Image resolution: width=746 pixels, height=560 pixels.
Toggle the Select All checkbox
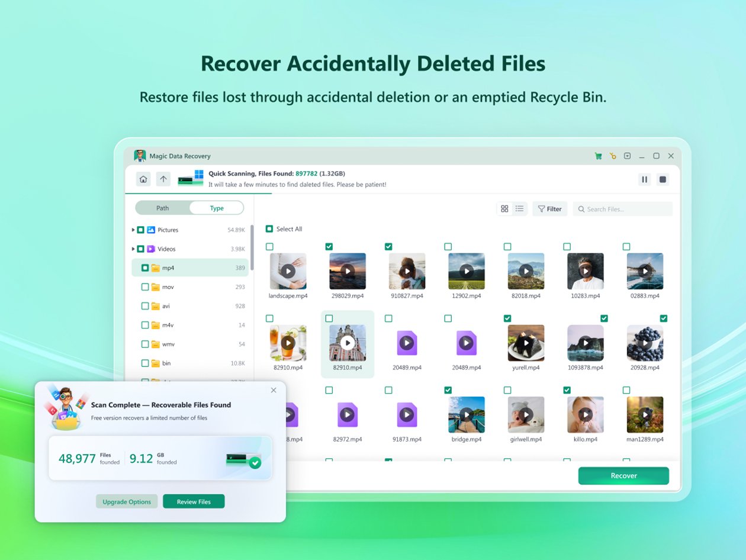(269, 228)
